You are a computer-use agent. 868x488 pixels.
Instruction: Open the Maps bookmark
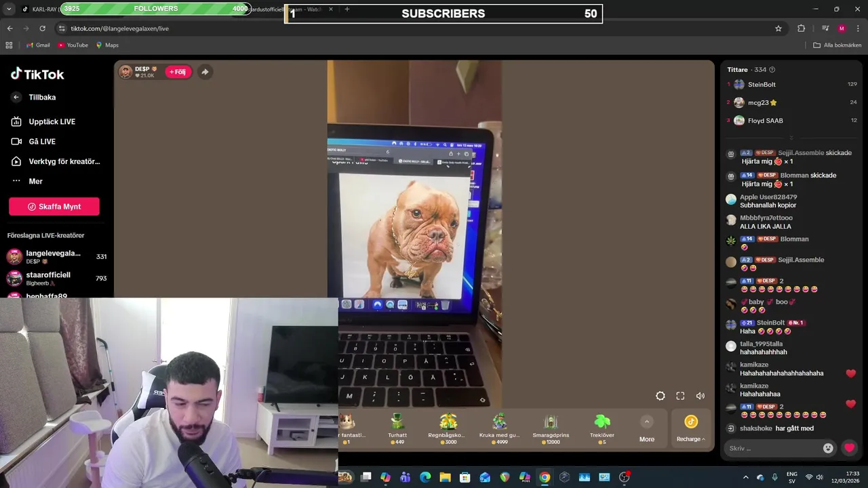[107, 45]
